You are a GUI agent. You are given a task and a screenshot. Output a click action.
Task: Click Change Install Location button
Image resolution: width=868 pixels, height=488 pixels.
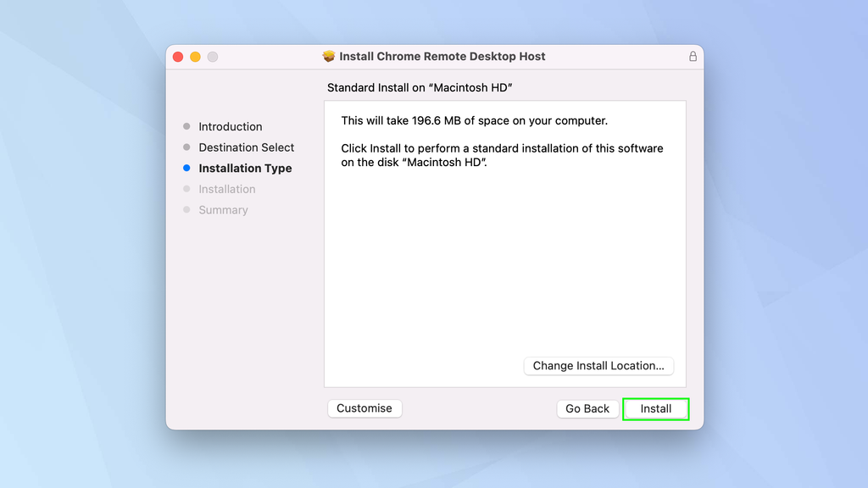[598, 365]
